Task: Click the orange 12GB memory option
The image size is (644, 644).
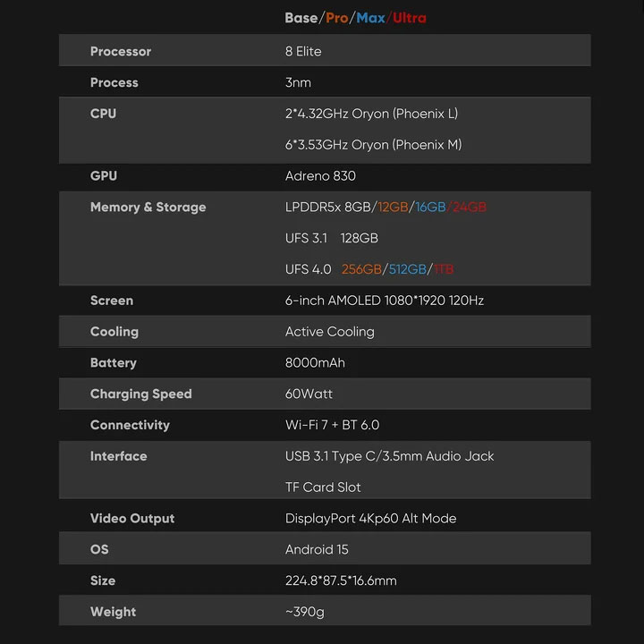Action: pyautogui.click(x=393, y=208)
